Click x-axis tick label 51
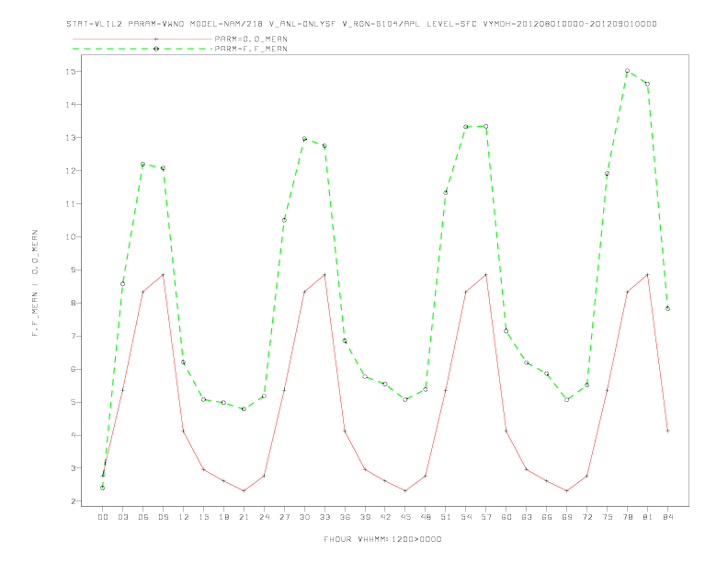 [446, 517]
